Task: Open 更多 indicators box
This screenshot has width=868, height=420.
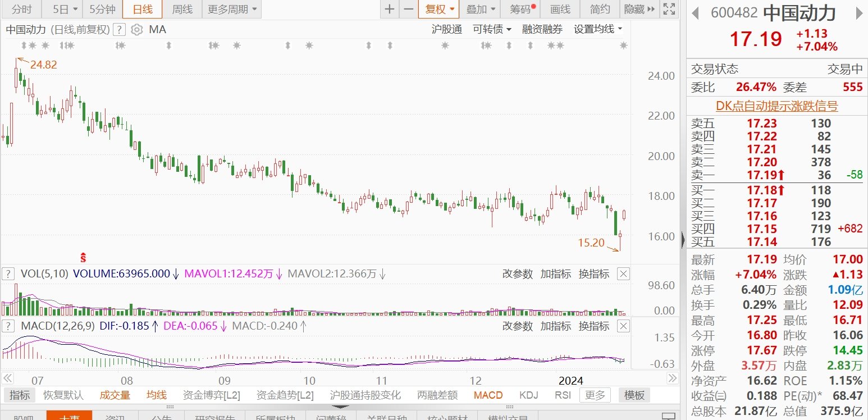Action: [596, 395]
